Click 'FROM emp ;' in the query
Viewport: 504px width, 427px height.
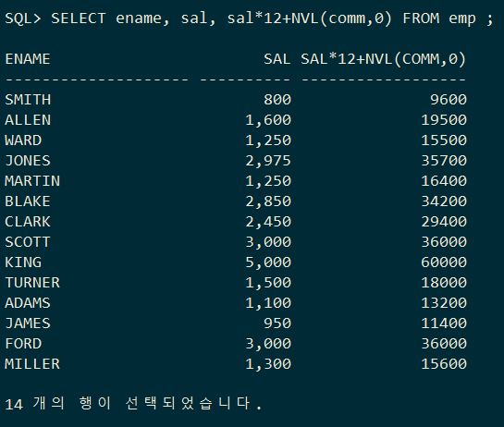point(448,19)
